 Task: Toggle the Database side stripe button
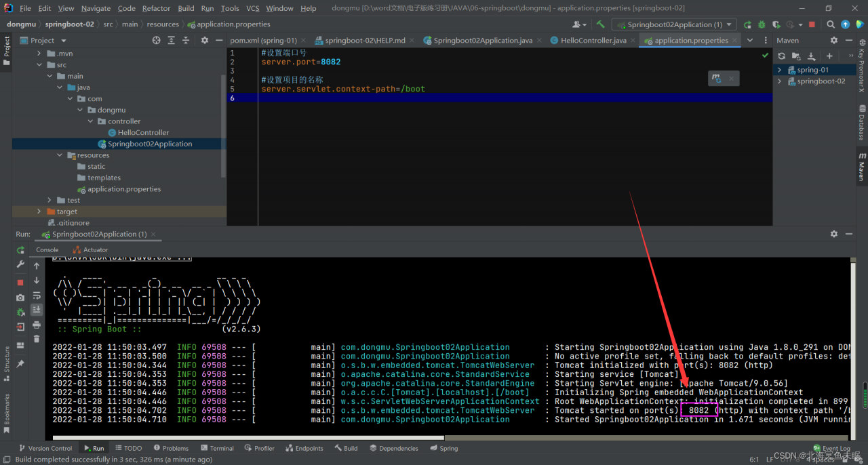pyautogui.click(x=862, y=122)
